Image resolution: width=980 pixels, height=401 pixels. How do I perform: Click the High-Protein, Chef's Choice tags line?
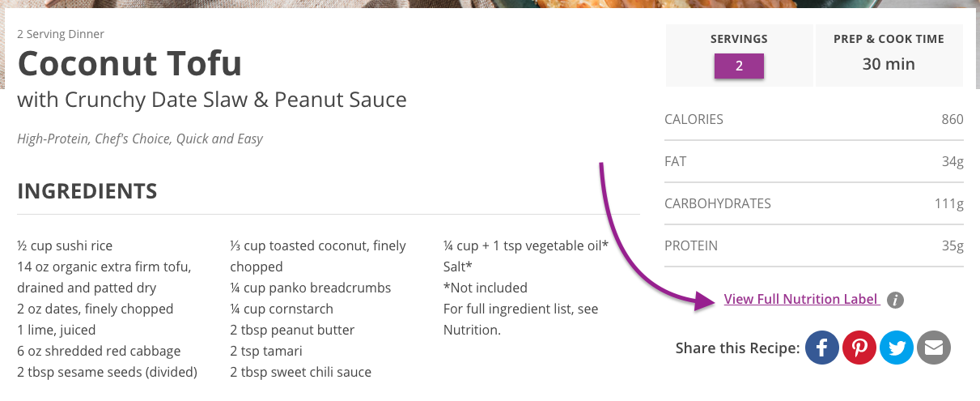[140, 139]
